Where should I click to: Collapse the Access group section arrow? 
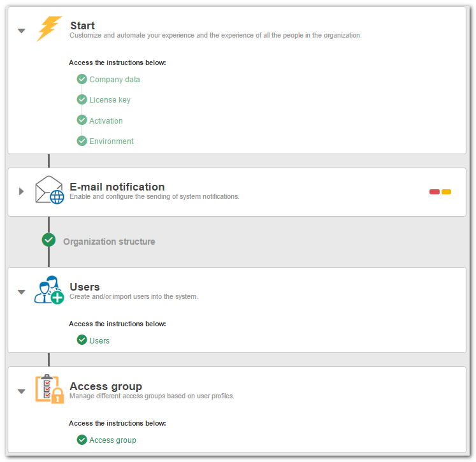coord(21,391)
